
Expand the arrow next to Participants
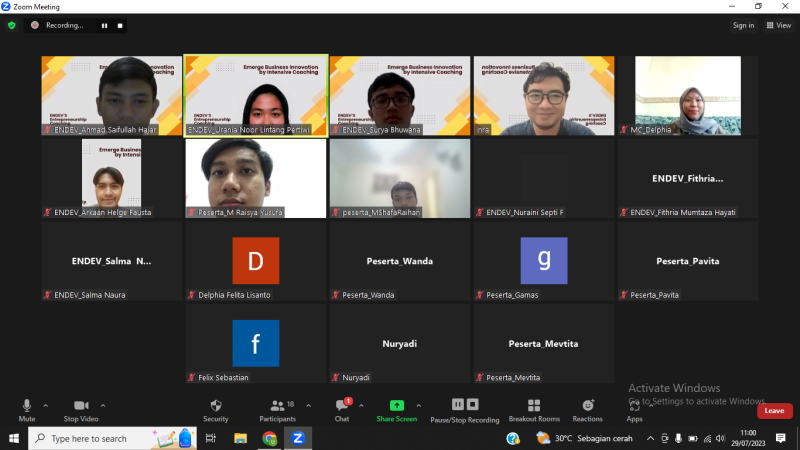pyautogui.click(x=309, y=406)
